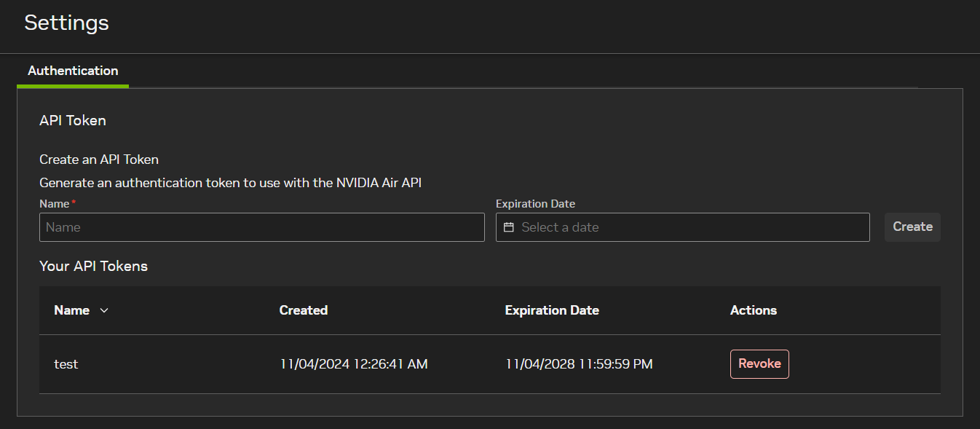Viewport: 980px width, 429px height.
Task: Click the API Token section heading
Action: coord(73,120)
